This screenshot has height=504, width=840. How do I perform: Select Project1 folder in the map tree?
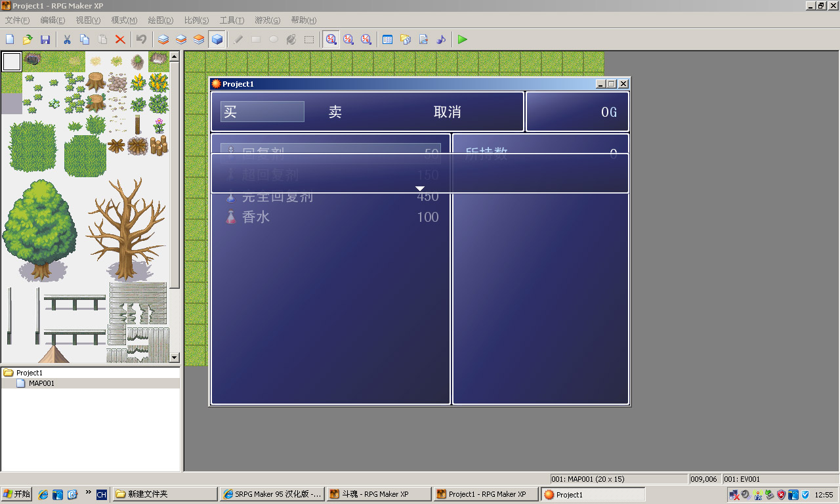[x=29, y=373]
